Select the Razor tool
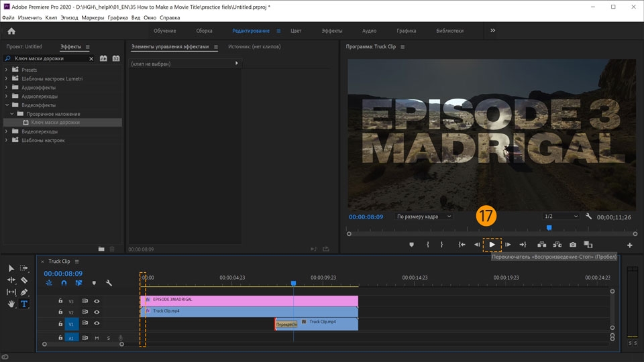Screen dimensions: 644x362 pyautogui.click(x=24, y=280)
